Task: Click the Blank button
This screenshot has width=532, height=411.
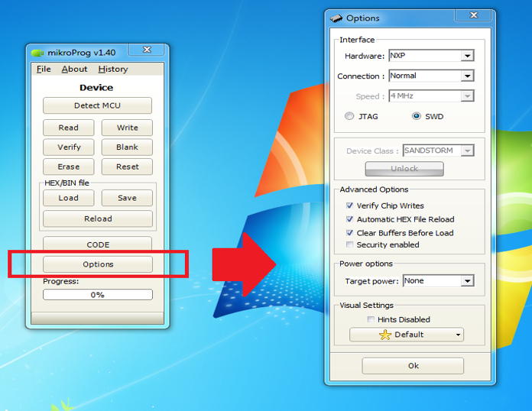Action: (x=127, y=147)
